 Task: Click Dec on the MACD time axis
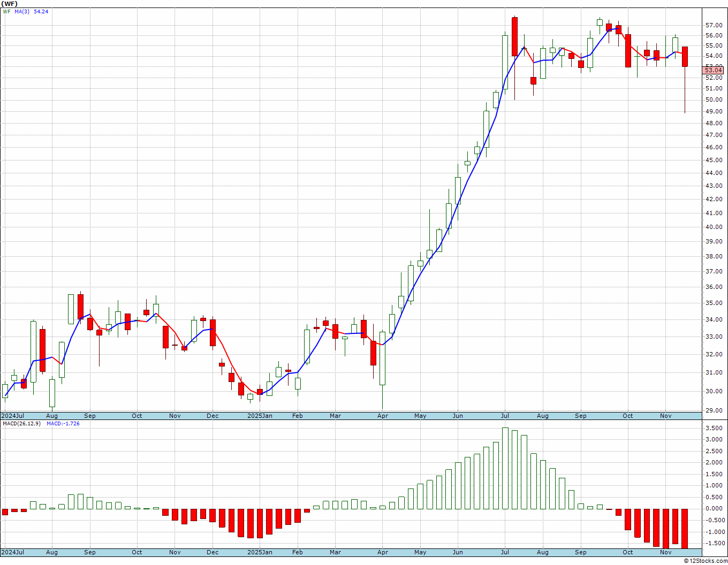213,552
